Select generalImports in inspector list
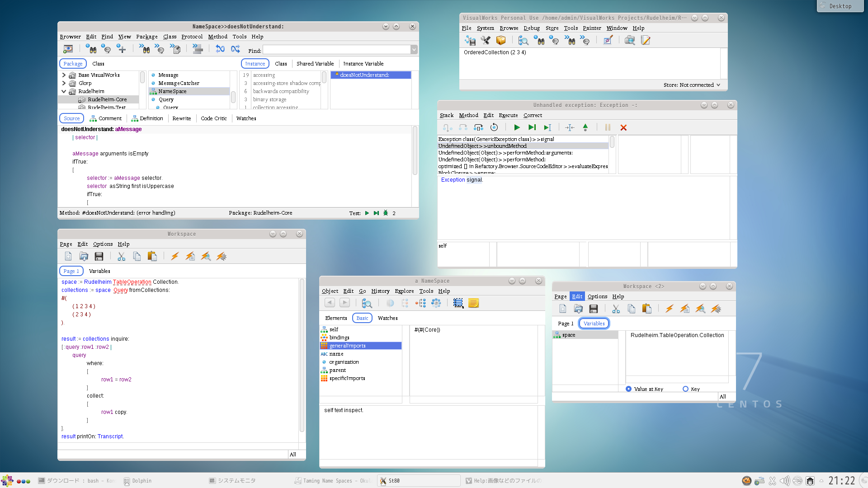 [x=347, y=346]
